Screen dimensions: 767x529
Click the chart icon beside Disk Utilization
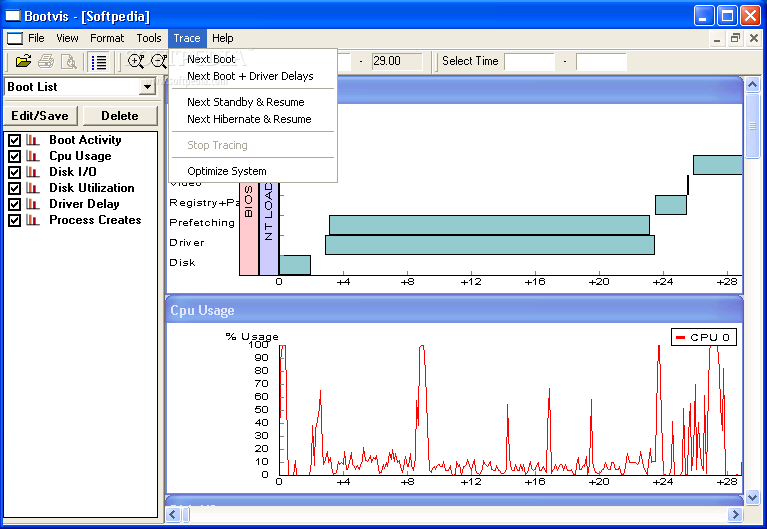tap(33, 188)
